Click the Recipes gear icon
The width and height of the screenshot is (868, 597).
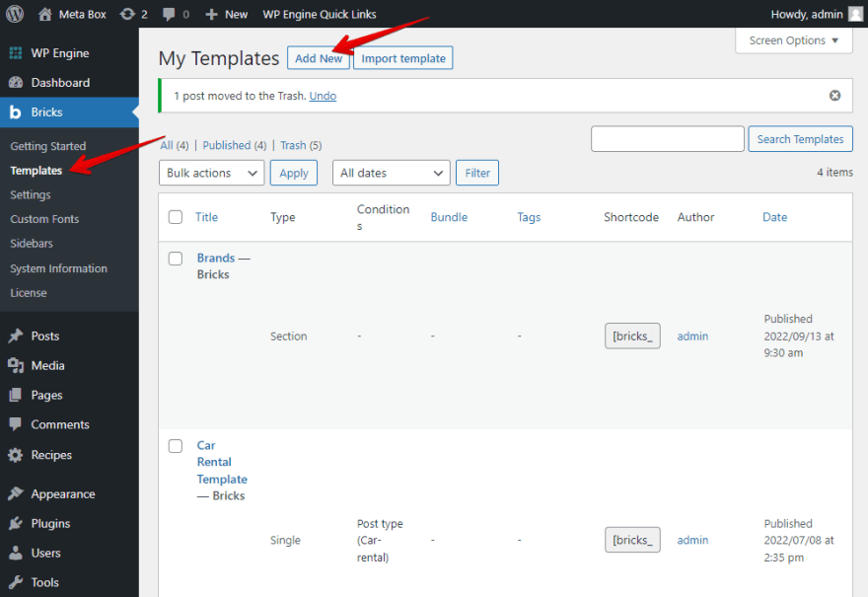(x=16, y=455)
